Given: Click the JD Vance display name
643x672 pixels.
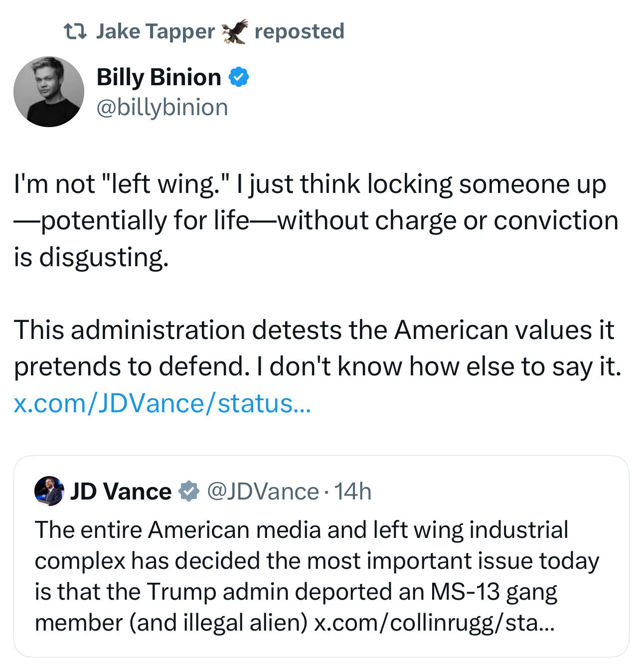Looking at the screenshot, I should point(121,491).
